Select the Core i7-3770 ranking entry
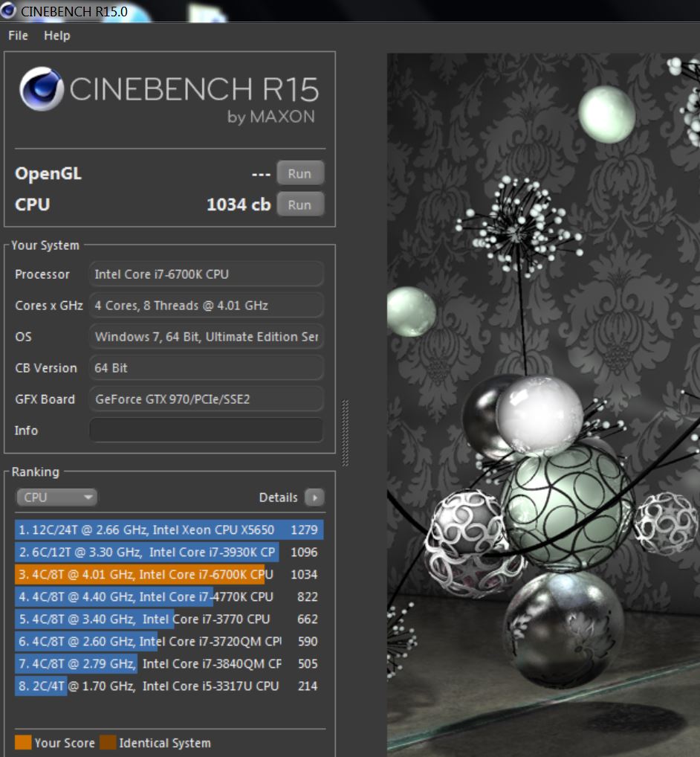The height and width of the screenshot is (757, 700). click(169, 619)
